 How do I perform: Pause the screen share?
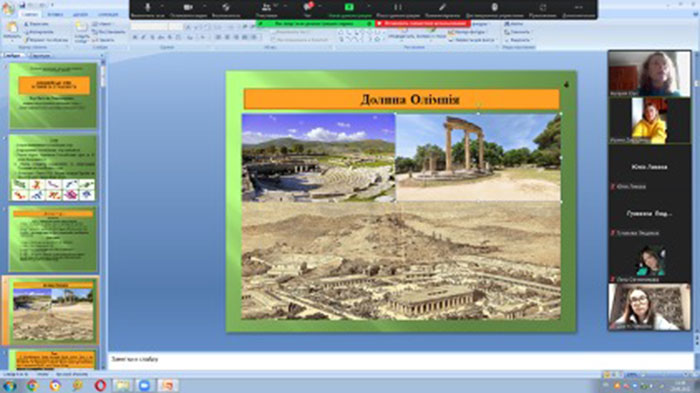pyautogui.click(x=397, y=7)
